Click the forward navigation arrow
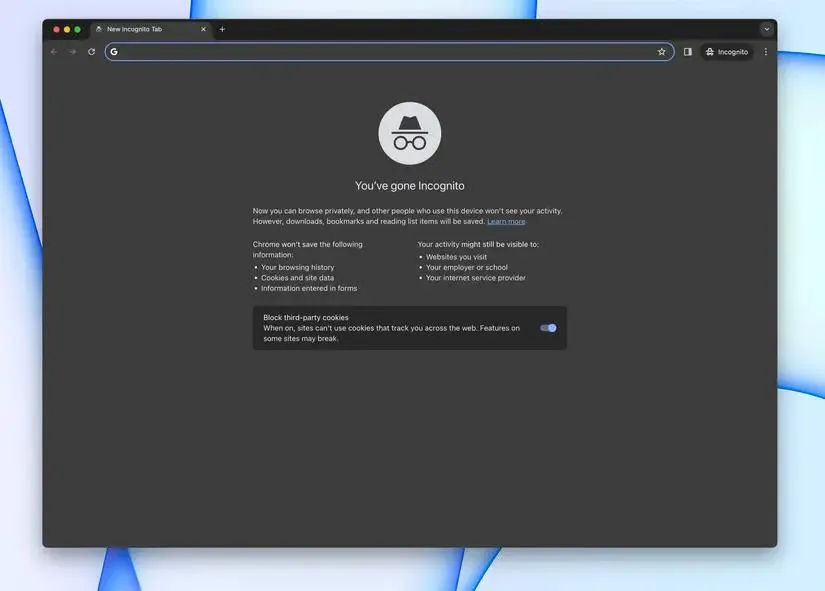 tap(73, 52)
